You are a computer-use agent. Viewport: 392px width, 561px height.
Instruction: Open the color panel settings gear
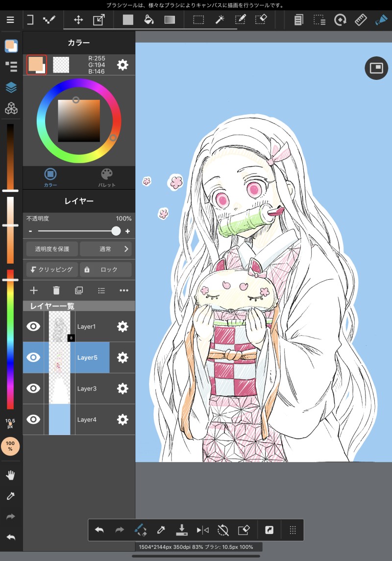tap(122, 65)
